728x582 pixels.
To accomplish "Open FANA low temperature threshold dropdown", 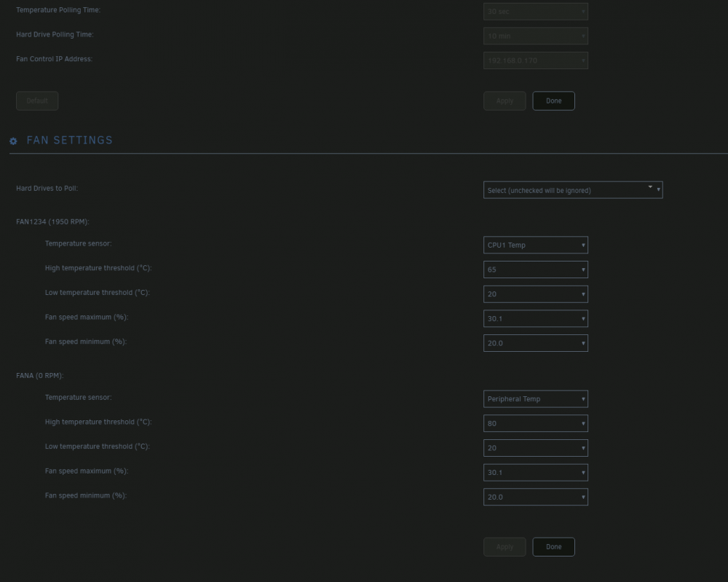I will click(535, 448).
